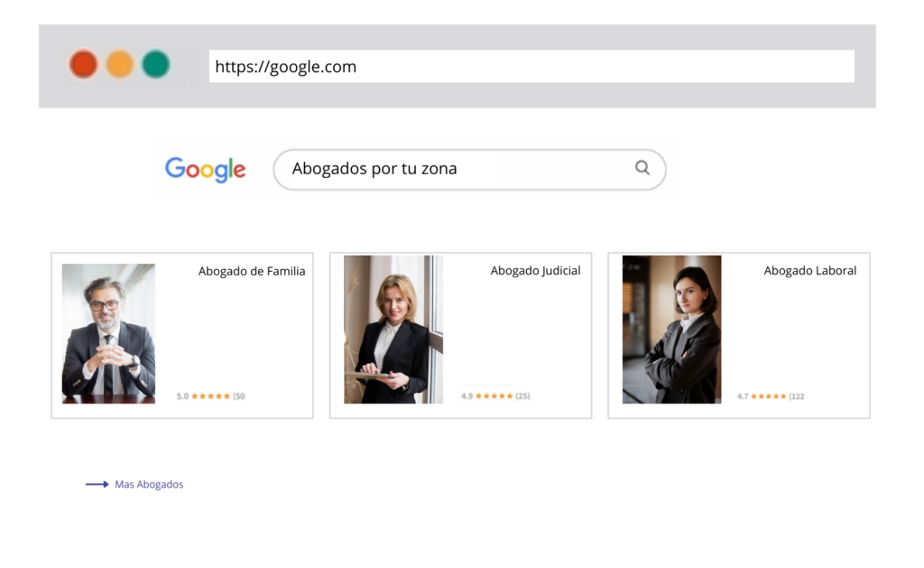Screen dimensions: 924x568
Task: Click a star in the Abogado Laboral rating
Action: click(767, 396)
